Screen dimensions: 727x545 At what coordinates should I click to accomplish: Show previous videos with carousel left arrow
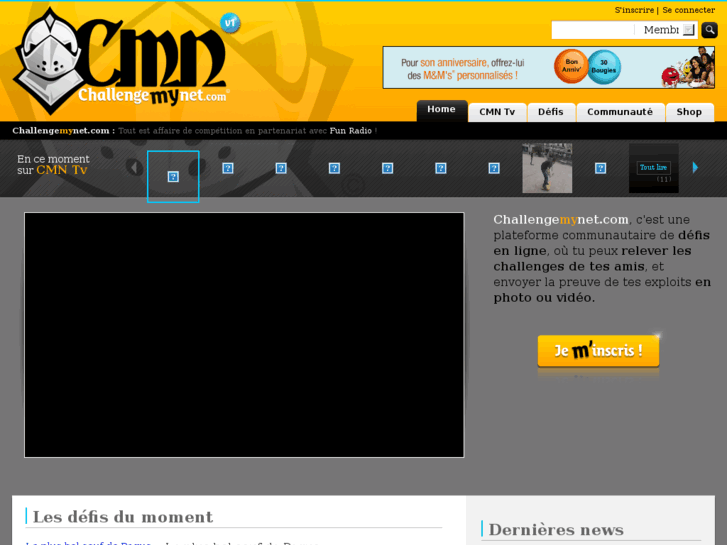coord(134,167)
